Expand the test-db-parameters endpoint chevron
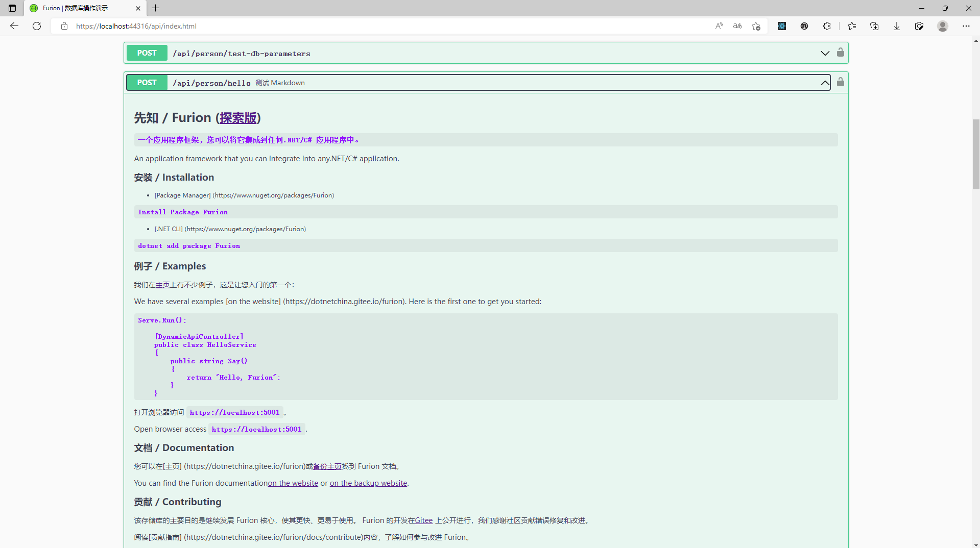The image size is (980, 548). point(825,53)
